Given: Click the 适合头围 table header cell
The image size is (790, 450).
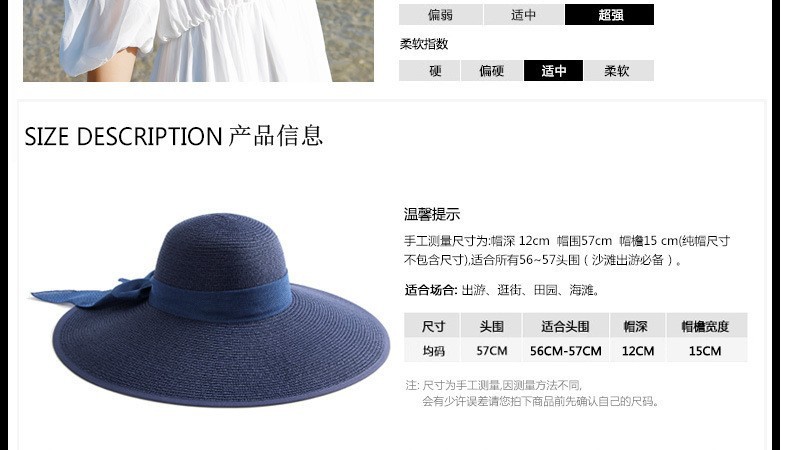Looking at the screenshot, I should coord(566,326).
